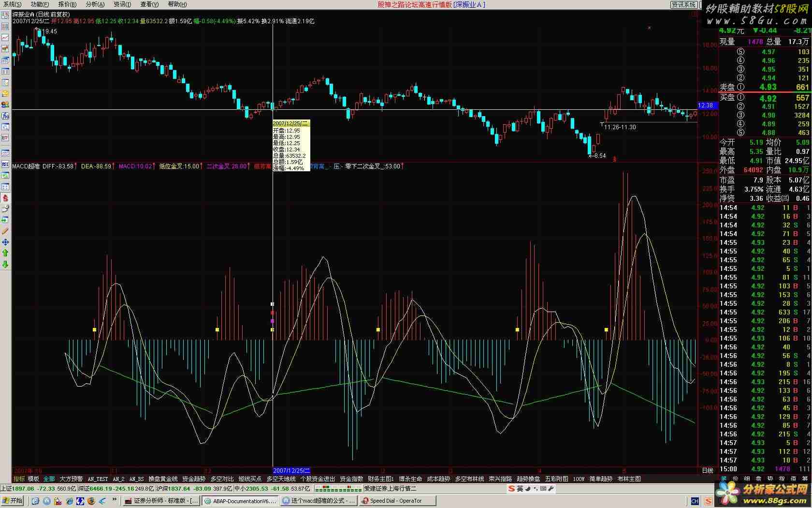Select the 资金趋势 indicator tab
This screenshot has width=812, height=508.
coord(194,479)
